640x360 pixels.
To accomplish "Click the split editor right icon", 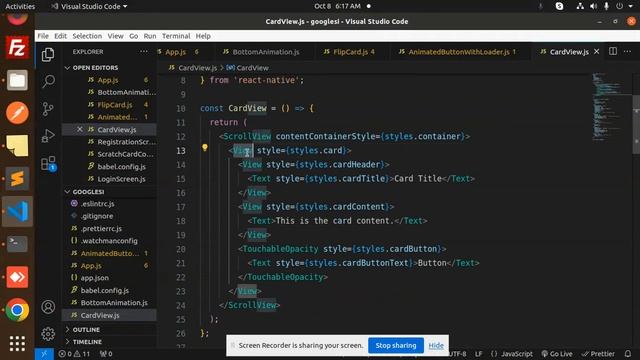I will [x=613, y=51].
